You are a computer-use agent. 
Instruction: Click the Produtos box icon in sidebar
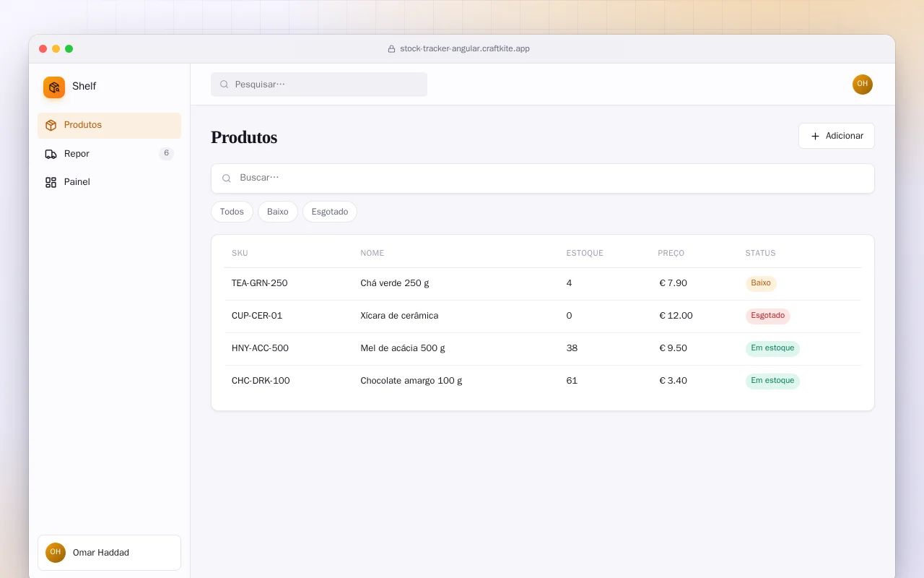(x=51, y=125)
